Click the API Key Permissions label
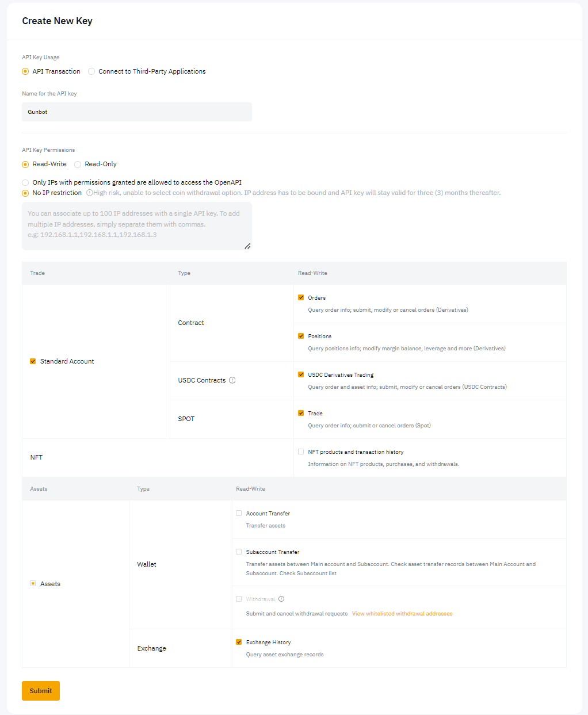Image resolution: width=588 pixels, height=715 pixels. [48, 150]
